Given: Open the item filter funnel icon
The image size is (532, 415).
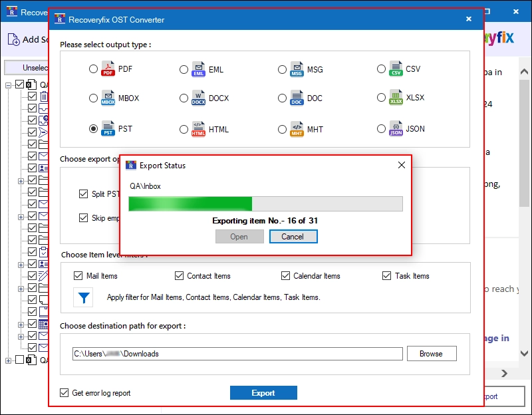Looking at the screenshot, I should [84, 297].
